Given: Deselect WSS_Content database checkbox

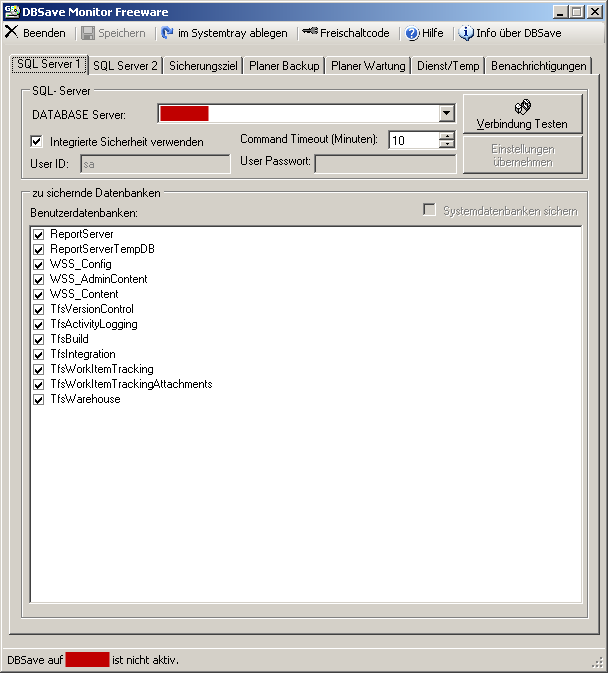Looking at the screenshot, I should 39,294.
